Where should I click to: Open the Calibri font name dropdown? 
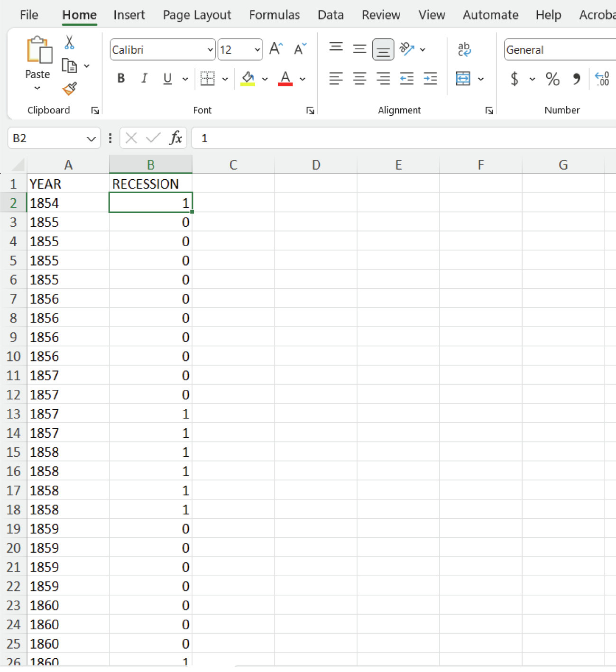tap(210, 49)
